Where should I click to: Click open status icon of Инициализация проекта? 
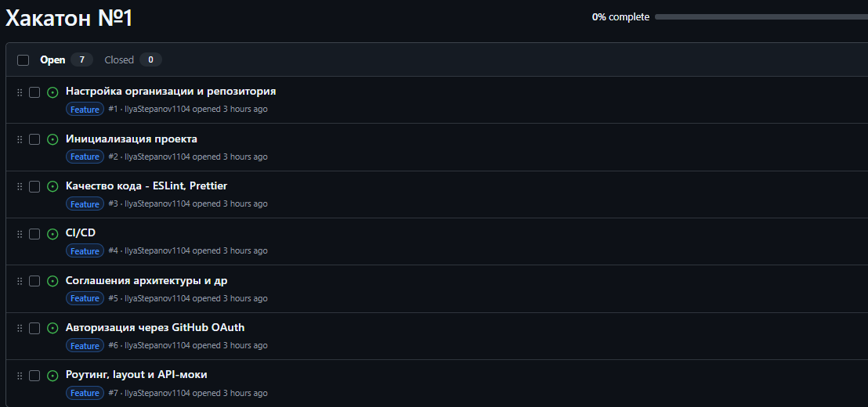52,139
